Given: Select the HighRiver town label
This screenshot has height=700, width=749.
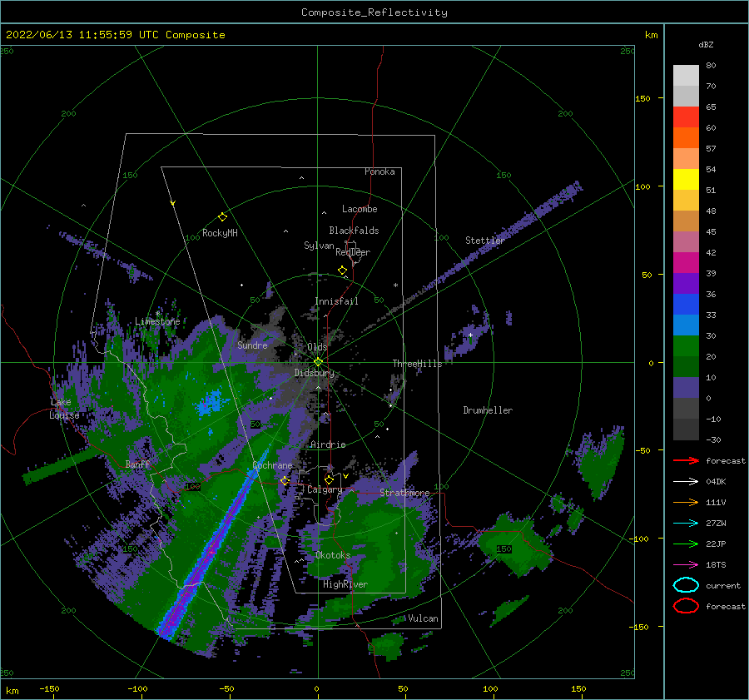Looking at the screenshot, I should point(345,584).
